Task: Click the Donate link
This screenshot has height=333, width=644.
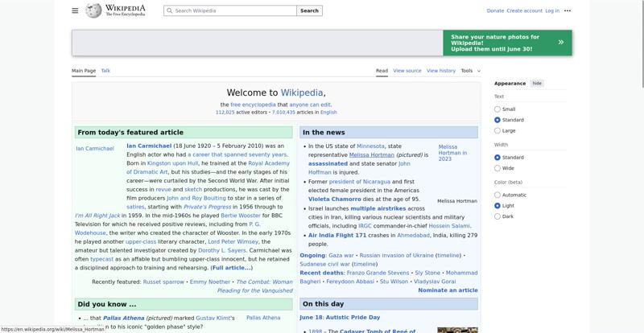Action: [x=495, y=10]
